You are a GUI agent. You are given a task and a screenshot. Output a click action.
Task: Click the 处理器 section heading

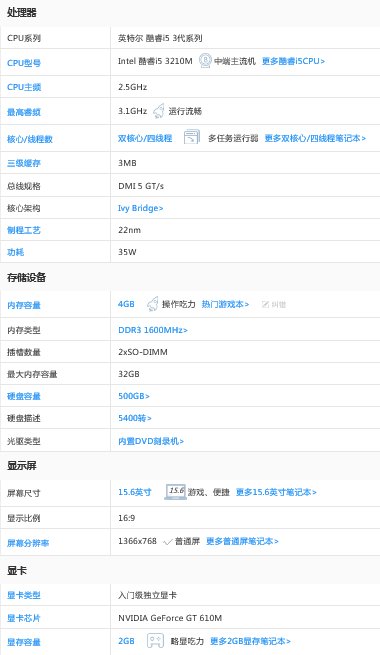tap(22, 13)
